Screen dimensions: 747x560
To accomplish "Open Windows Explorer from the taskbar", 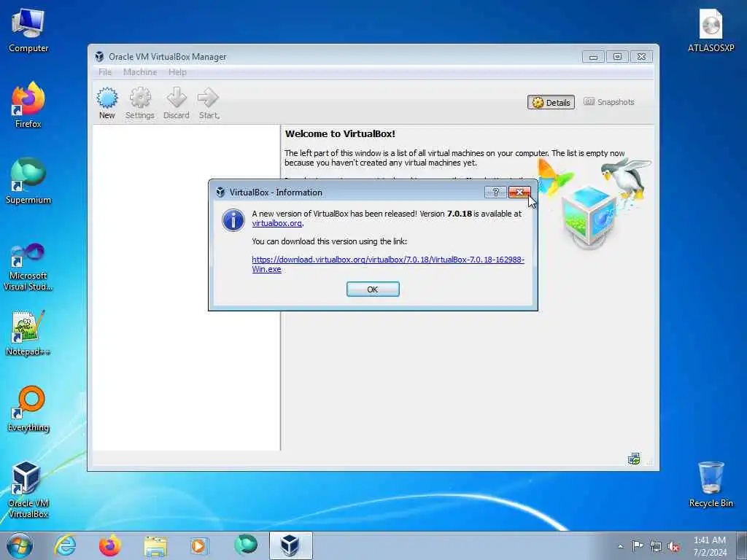I will pos(155,545).
